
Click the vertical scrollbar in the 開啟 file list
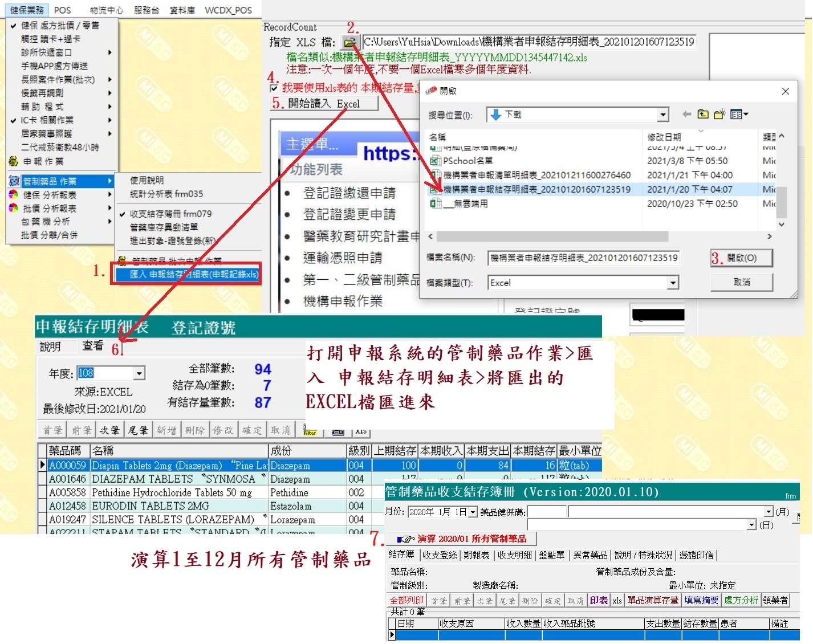point(782,202)
